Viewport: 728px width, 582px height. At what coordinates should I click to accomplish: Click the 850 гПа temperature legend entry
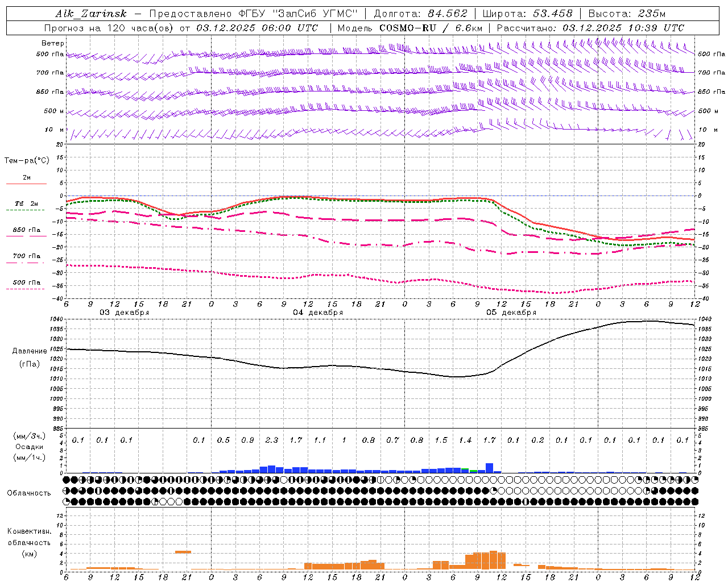click(27, 230)
